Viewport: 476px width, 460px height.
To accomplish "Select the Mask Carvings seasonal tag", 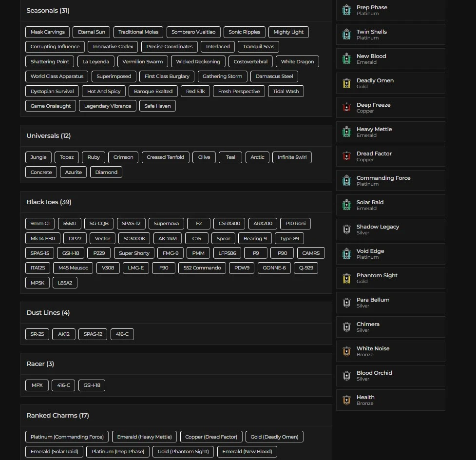I will pos(47,32).
